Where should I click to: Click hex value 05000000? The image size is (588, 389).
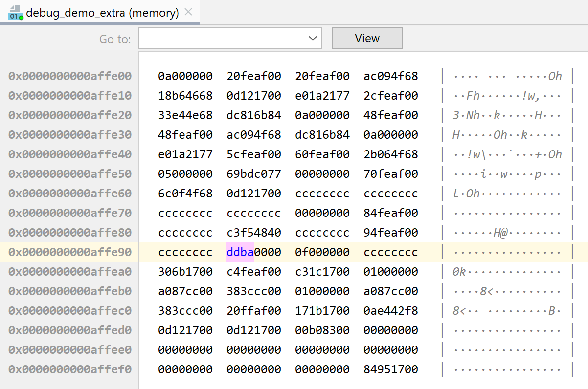(185, 174)
